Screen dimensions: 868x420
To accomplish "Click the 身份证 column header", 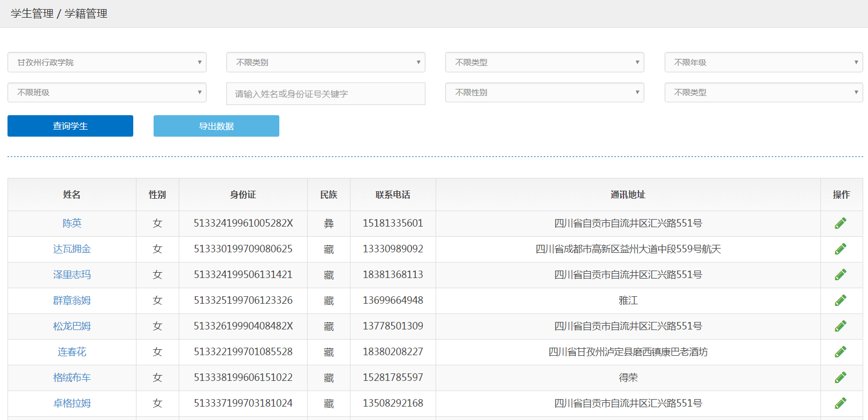I will tap(243, 194).
